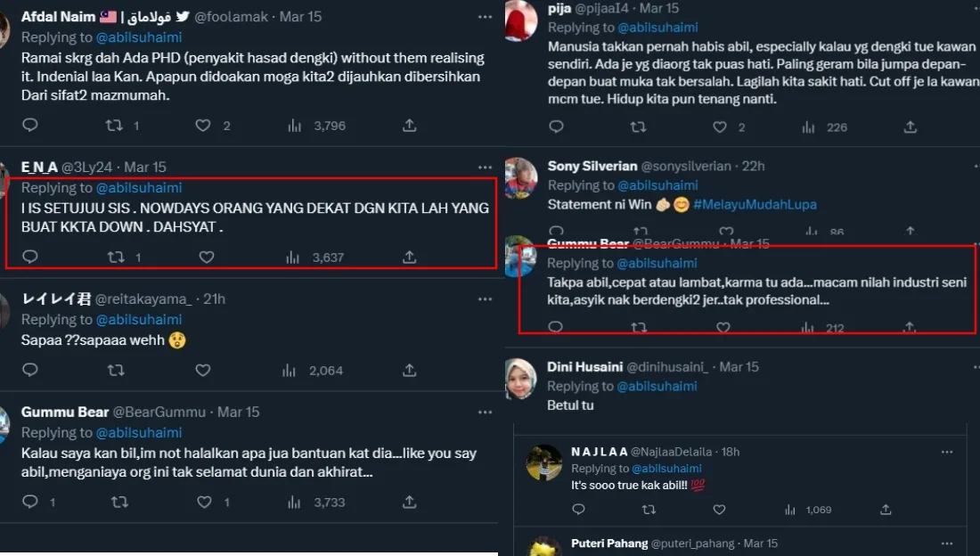
Task: Reply to Afdal Naim's tweet
Action: 30,126
